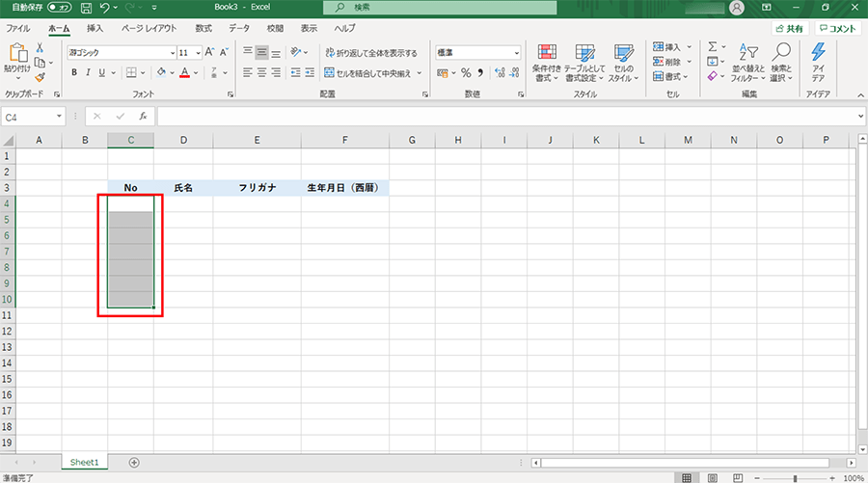Click the insert function fx icon
Screen dimensions: 868x483
(x=143, y=117)
